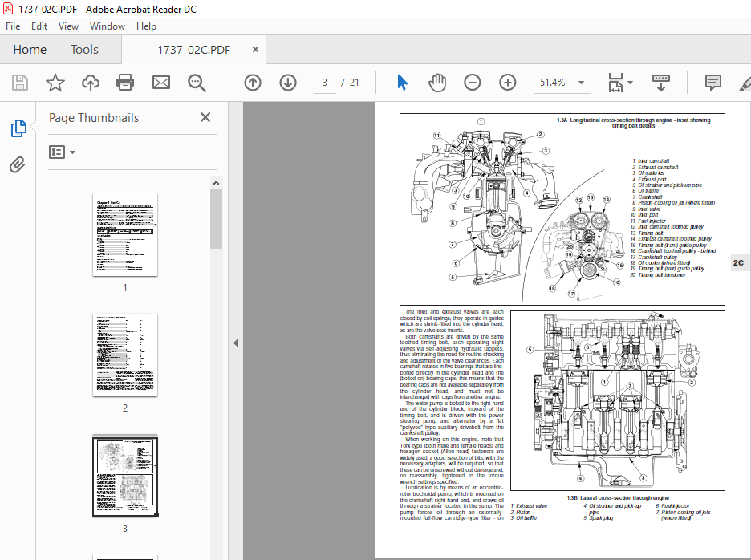Screen dimensions: 751x560
Task: Click the '5 Spark plug' legend text
Action: [599, 517]
